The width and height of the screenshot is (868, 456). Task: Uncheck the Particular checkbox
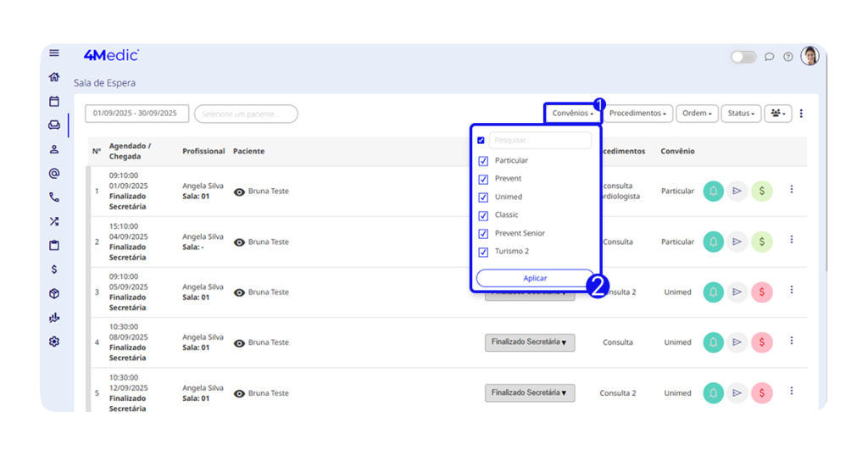[x=483, y=161]
